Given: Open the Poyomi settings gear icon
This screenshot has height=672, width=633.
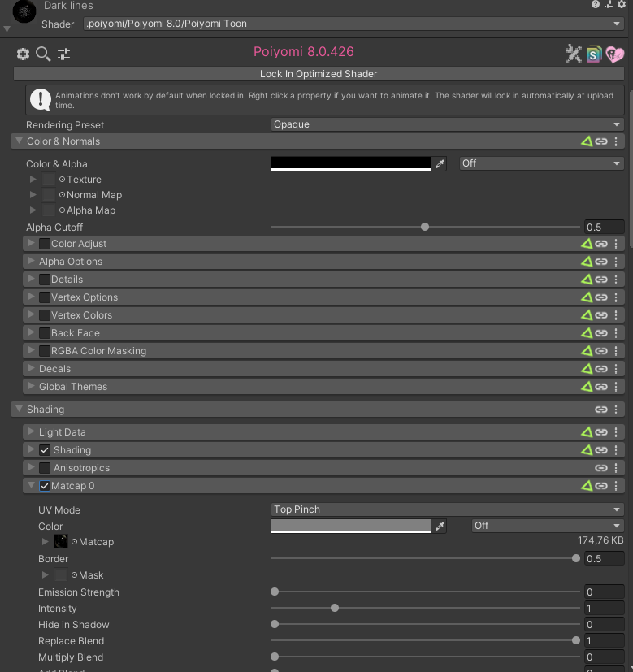Looking at the screenshot, I should (x=23, y=54).
